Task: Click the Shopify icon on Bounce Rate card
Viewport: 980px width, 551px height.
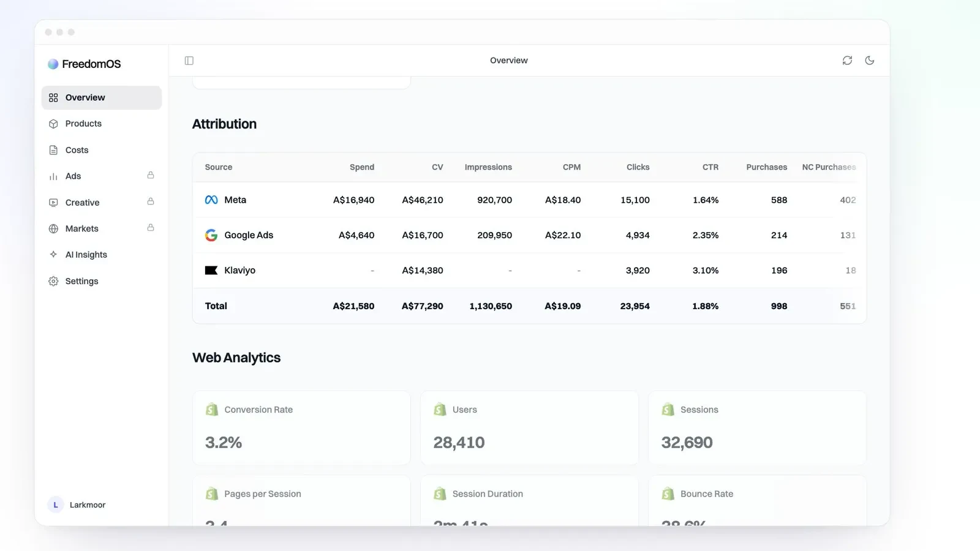Action: tap(668, 493)
